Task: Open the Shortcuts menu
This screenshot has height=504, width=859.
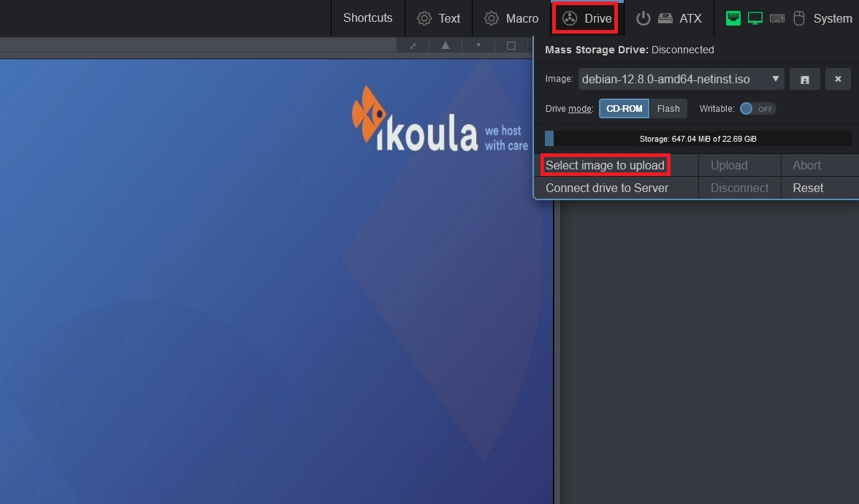Action: (367, 18)
